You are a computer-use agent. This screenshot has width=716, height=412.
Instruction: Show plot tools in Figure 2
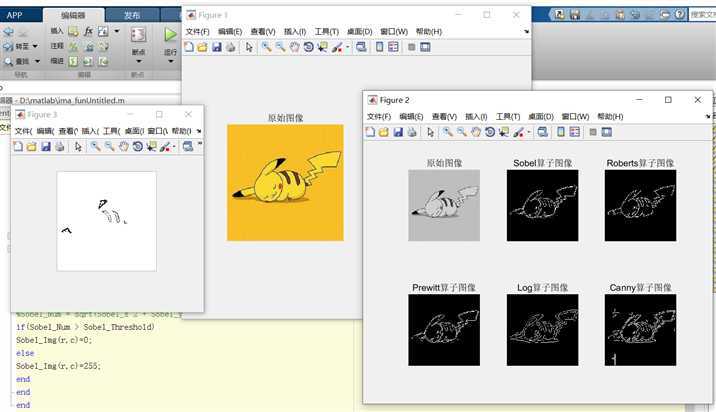coord(606,132)
